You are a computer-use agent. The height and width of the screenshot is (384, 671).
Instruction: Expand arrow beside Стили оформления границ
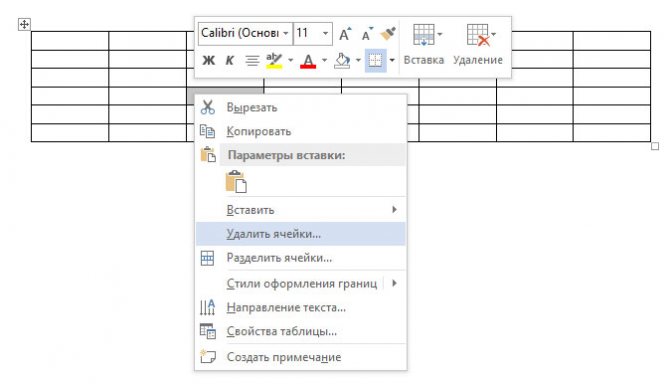click(394, 283)
